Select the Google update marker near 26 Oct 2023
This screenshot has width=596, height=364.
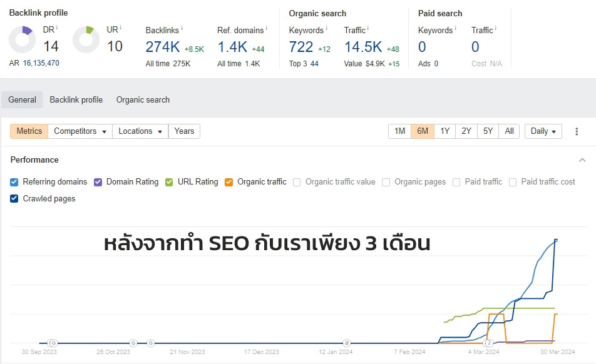131,342
